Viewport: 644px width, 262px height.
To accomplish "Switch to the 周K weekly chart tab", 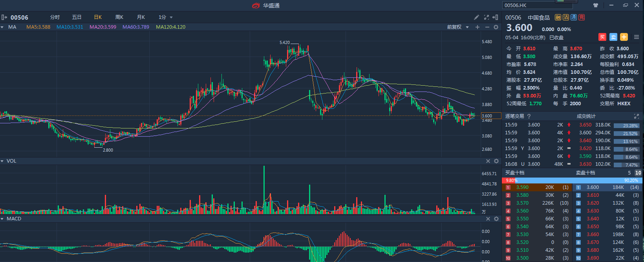I will [x=119, y=17].
